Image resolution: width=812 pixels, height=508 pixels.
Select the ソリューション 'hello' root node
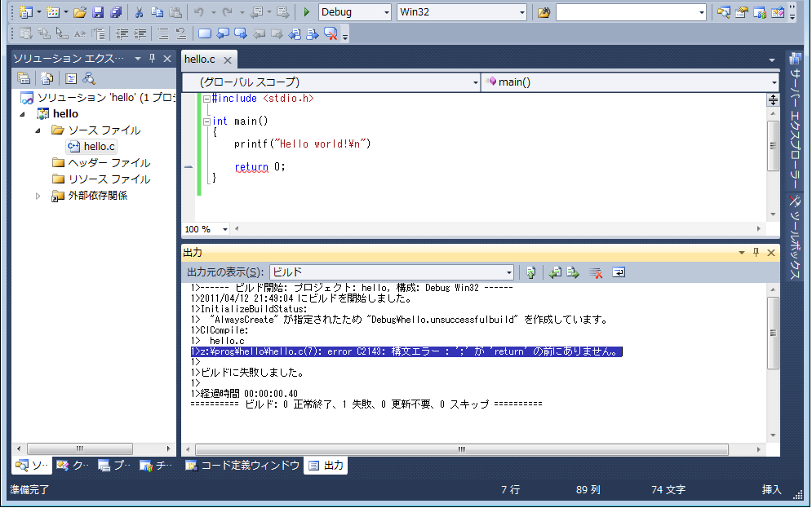coord(98,98)
